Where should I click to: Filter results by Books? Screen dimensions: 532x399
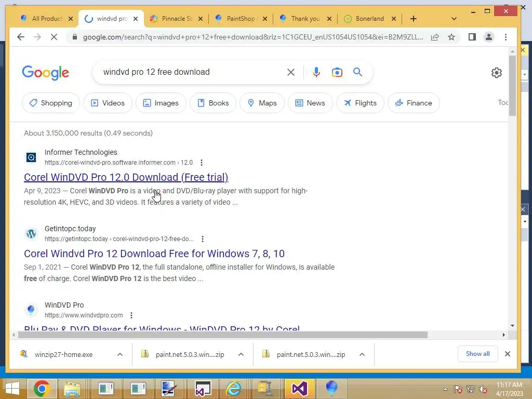[212, 103]
